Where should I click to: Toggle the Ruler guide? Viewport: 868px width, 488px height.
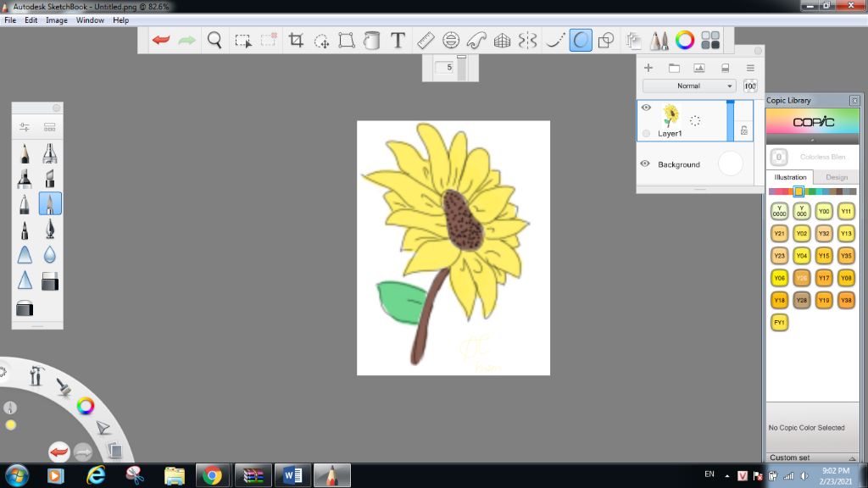(x=426, y=41)
